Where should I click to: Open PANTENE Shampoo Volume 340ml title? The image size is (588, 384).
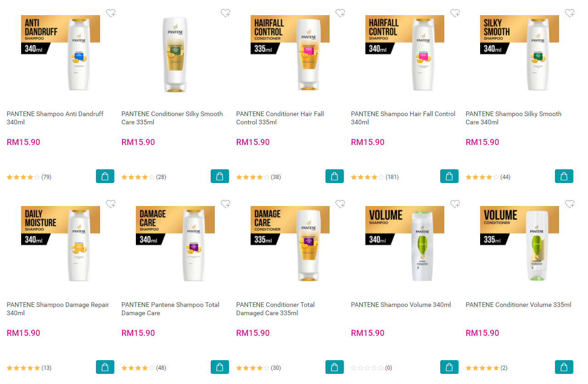point(401,305)
